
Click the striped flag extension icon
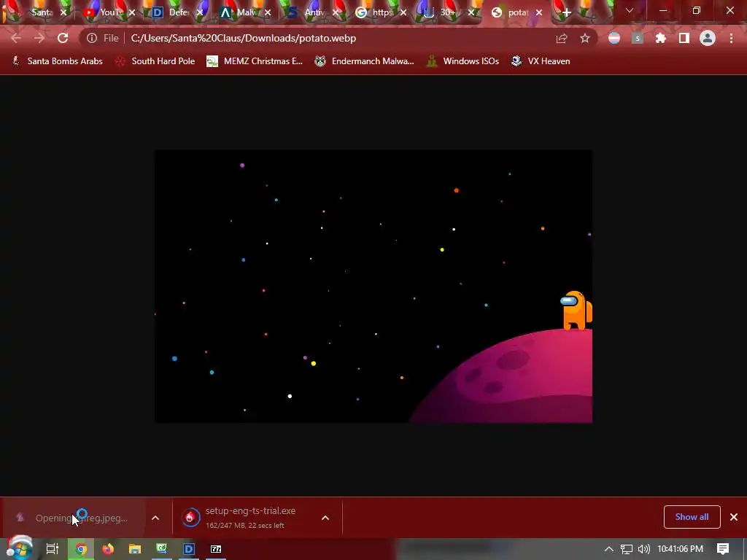(x=614, y=38)
